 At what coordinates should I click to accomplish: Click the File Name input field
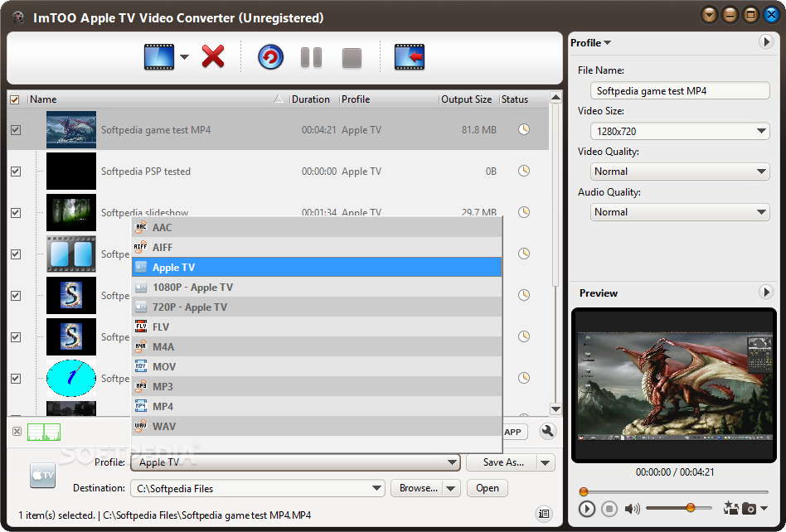[x=680, y=90]
